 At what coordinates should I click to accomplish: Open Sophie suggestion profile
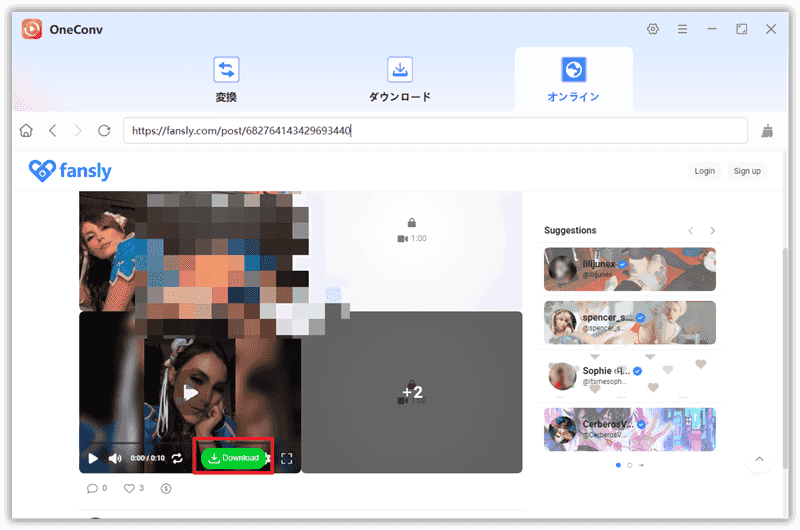pos(630,375)
